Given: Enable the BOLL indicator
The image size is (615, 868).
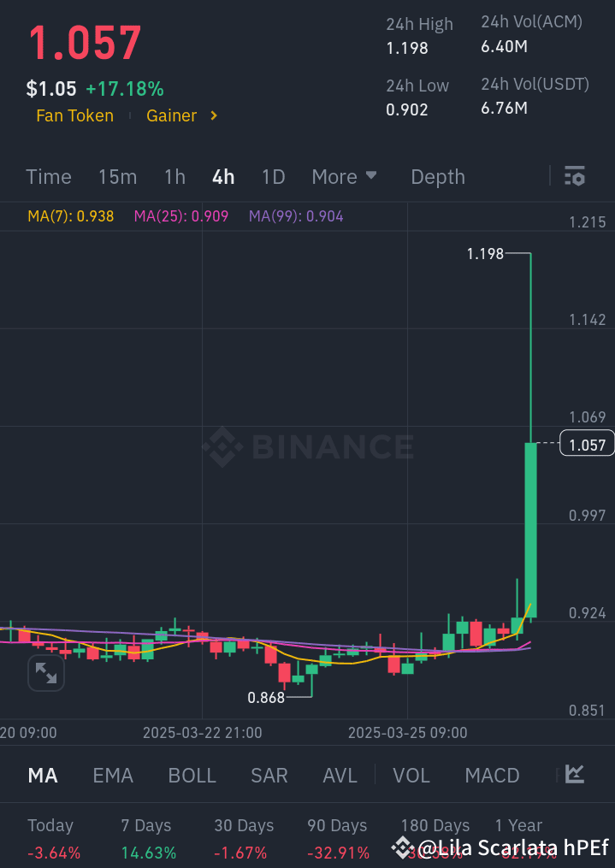Looking at the screenshot, I should pyautogui.click(x=192, y=776).
